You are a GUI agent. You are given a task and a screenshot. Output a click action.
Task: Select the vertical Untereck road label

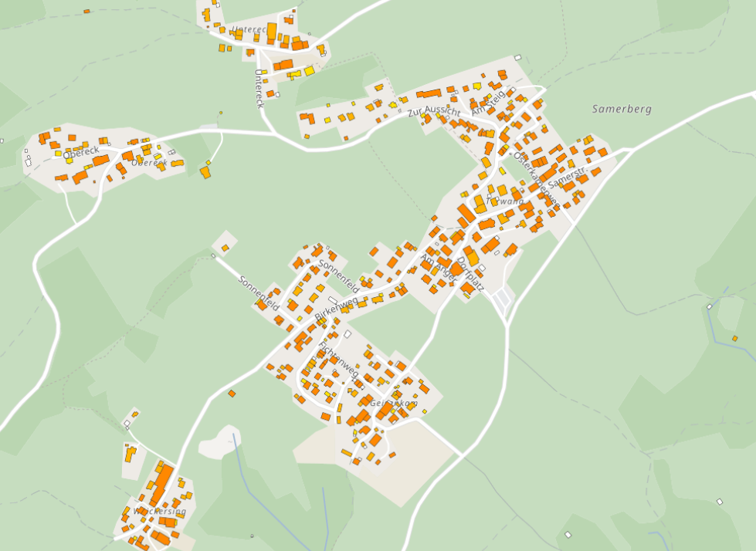point(259,89)
